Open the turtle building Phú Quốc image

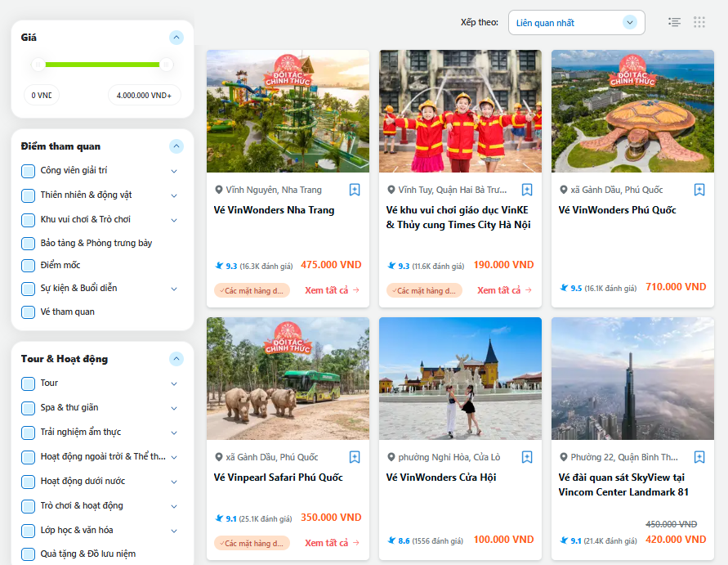pyautogui.click(x=633, y=111)
